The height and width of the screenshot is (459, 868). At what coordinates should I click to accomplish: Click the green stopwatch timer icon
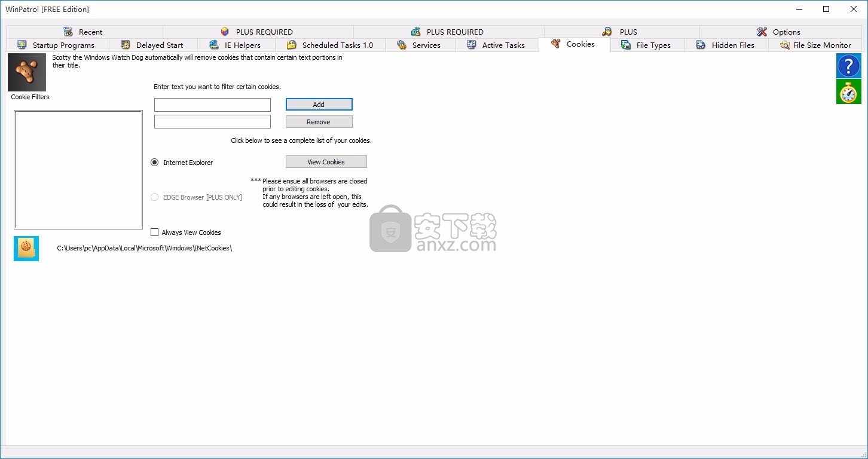848,92
